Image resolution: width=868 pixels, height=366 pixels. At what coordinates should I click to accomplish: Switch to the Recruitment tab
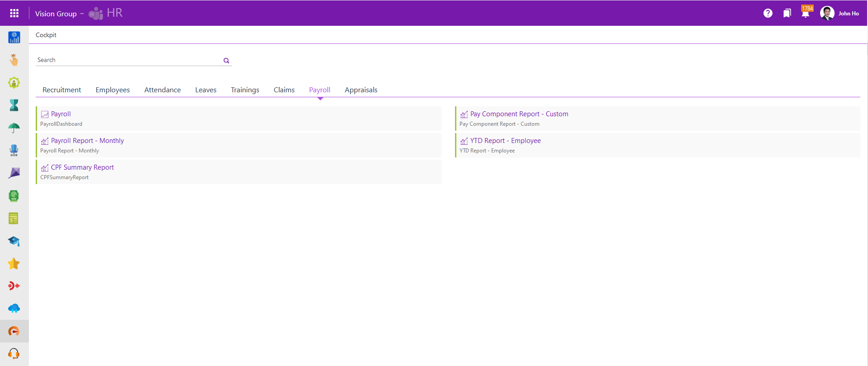62,90
